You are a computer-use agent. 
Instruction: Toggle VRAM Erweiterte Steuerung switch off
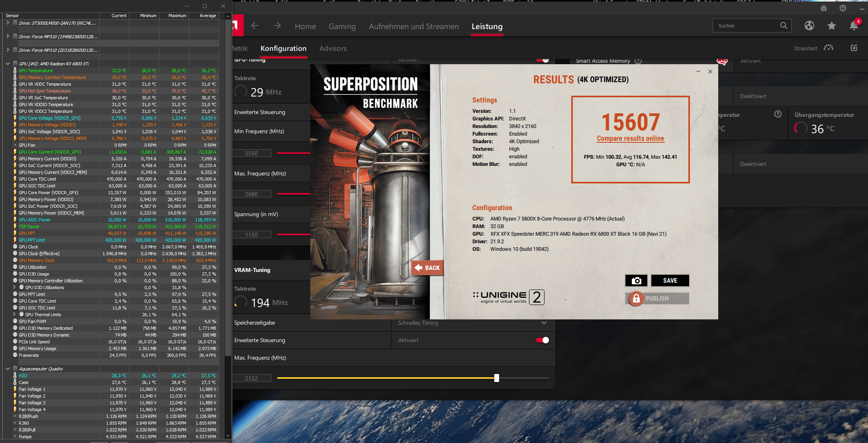pos(543,340)
